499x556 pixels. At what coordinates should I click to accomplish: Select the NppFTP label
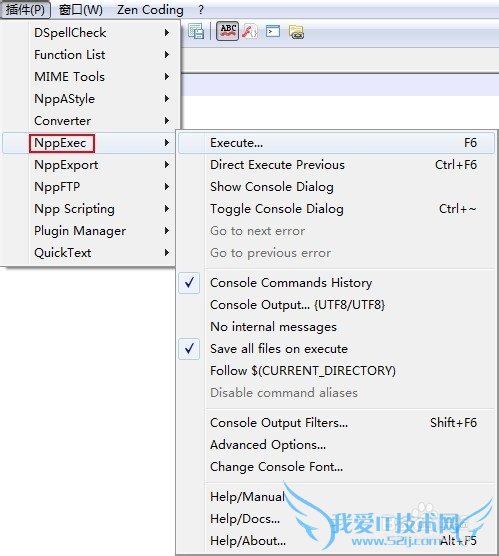57,187
